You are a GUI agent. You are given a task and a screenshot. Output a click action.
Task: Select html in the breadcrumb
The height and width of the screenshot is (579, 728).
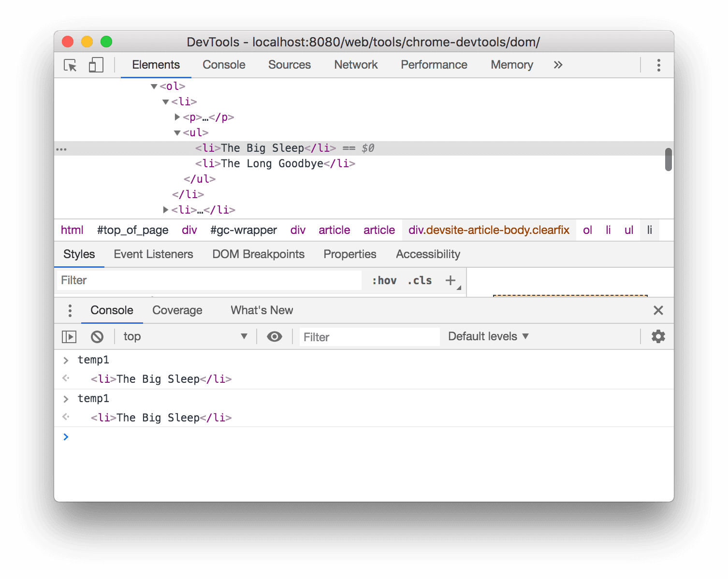pyautogui.click(x=72, y=230)
